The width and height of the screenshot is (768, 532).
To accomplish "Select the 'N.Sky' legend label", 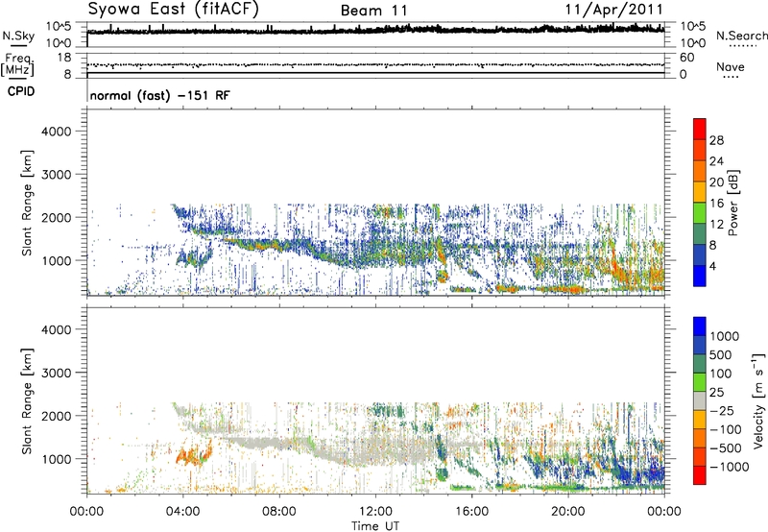I will [x=18, y=36].
